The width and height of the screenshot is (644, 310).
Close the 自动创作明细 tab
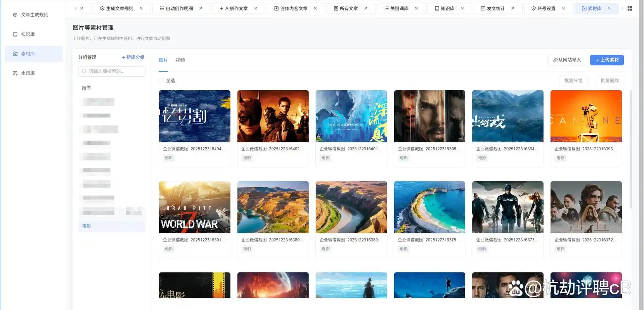tap(201, 8)
